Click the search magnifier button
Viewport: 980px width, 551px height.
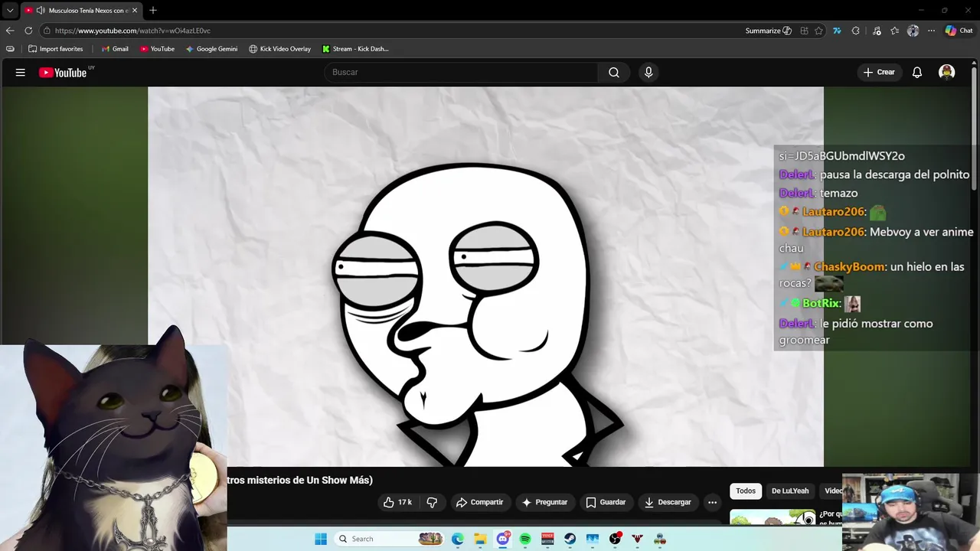point(614,72)
